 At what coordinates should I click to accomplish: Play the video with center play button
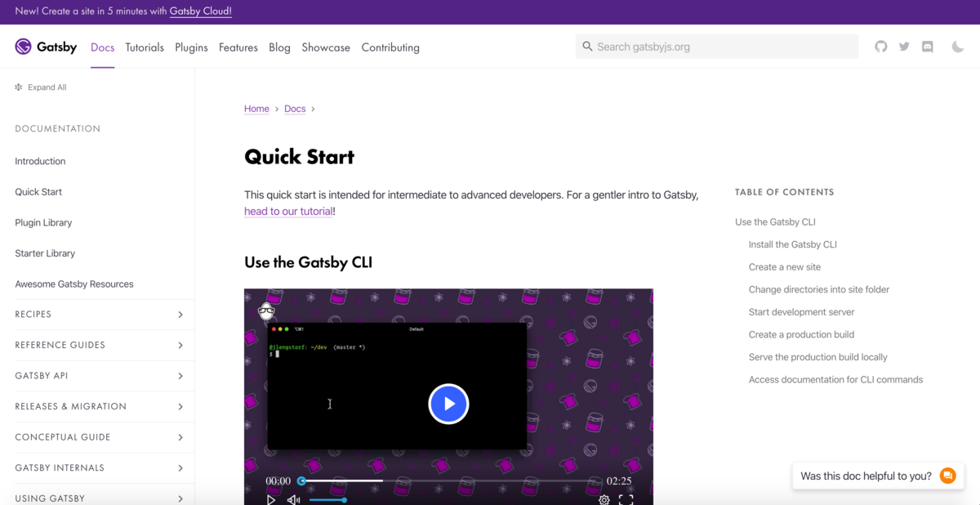point(448,404)
